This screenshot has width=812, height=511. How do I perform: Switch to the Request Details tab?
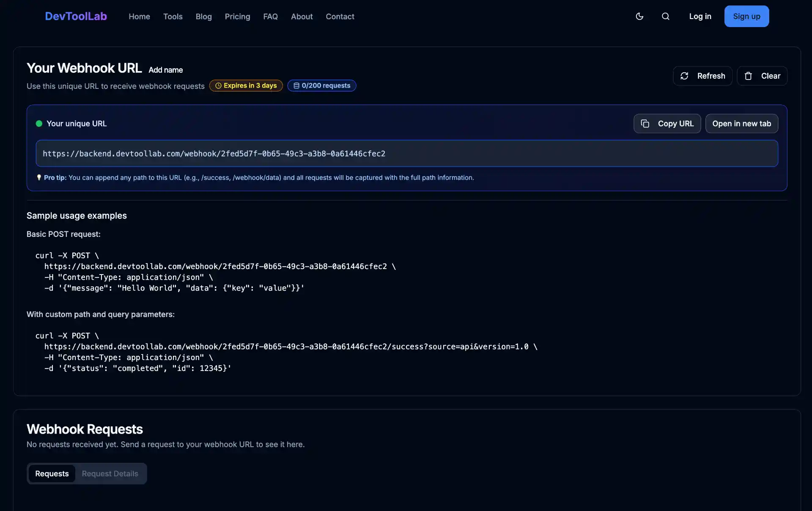coord(110,473)
